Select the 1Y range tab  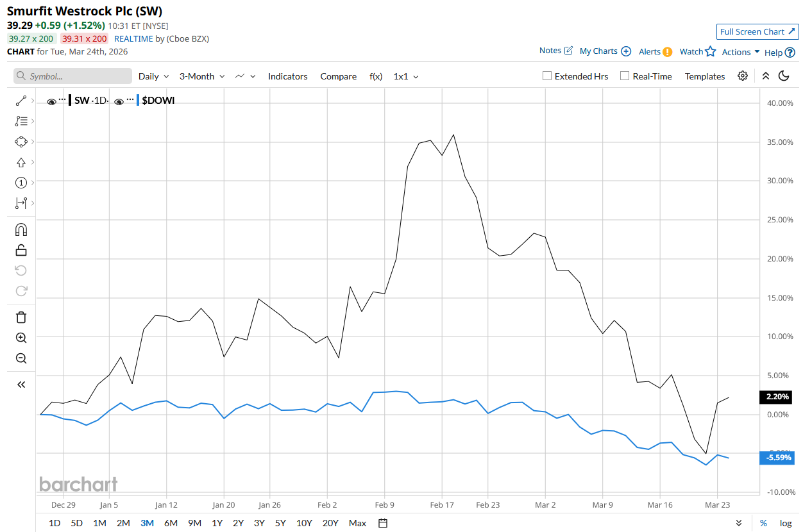217,523
